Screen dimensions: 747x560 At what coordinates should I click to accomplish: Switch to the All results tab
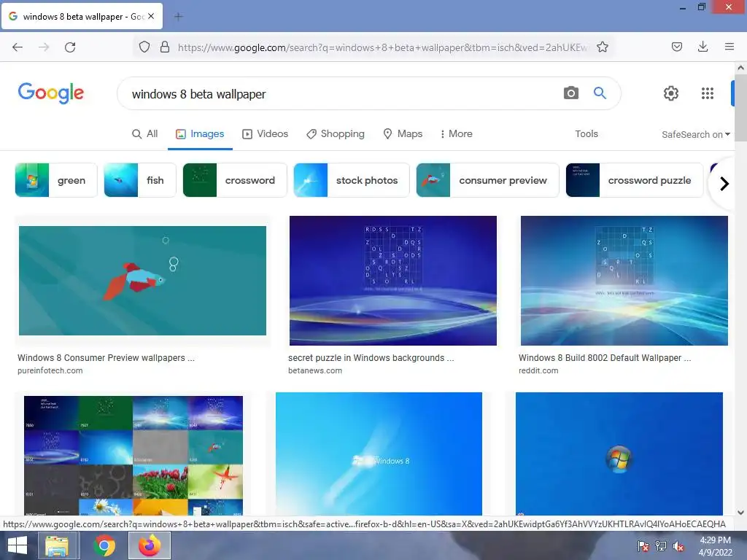pos(145,134)
